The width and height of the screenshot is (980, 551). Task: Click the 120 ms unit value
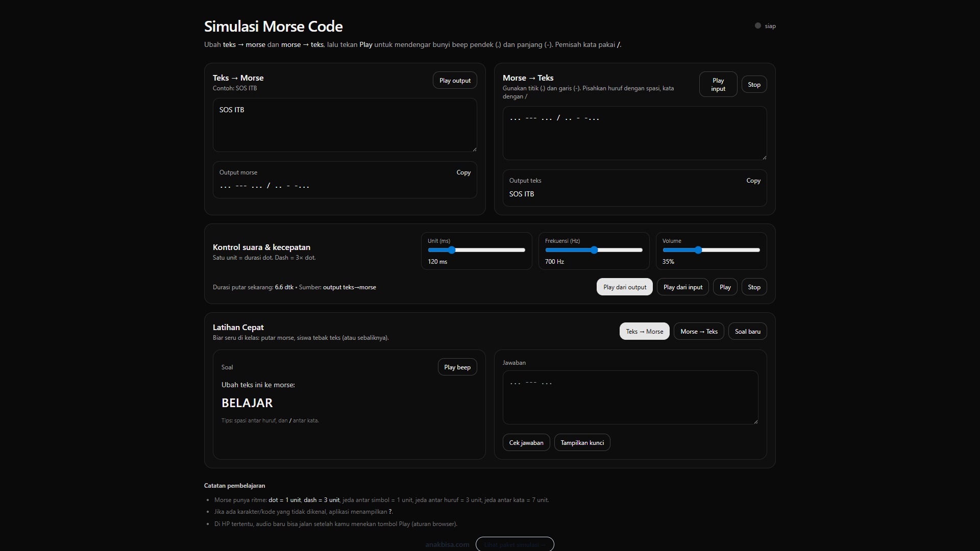coord(437,262)
